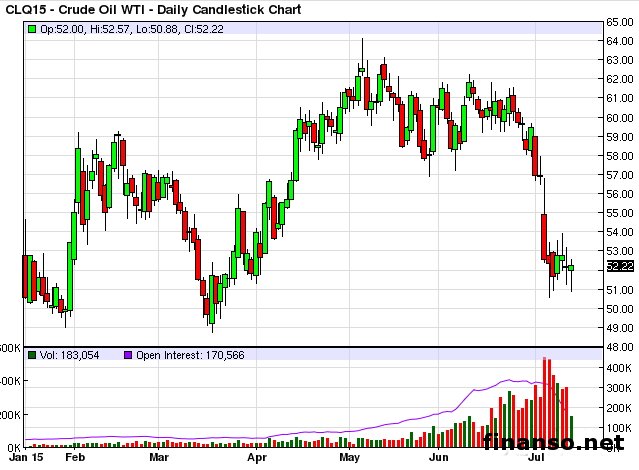Click the chart title CLQ15 Crude Oil WTI

pos(150,9)
